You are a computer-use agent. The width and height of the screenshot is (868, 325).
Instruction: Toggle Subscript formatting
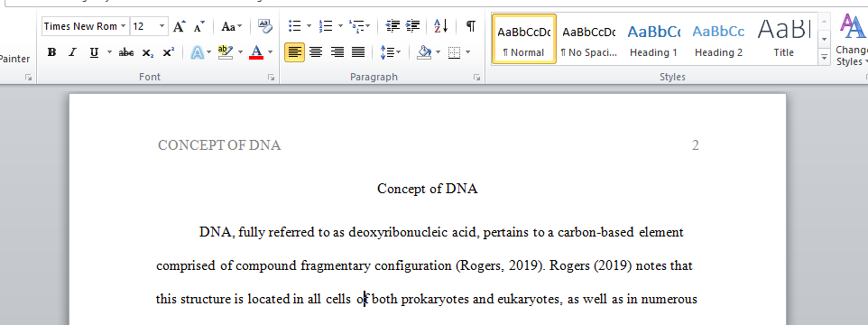coord(147,52)
